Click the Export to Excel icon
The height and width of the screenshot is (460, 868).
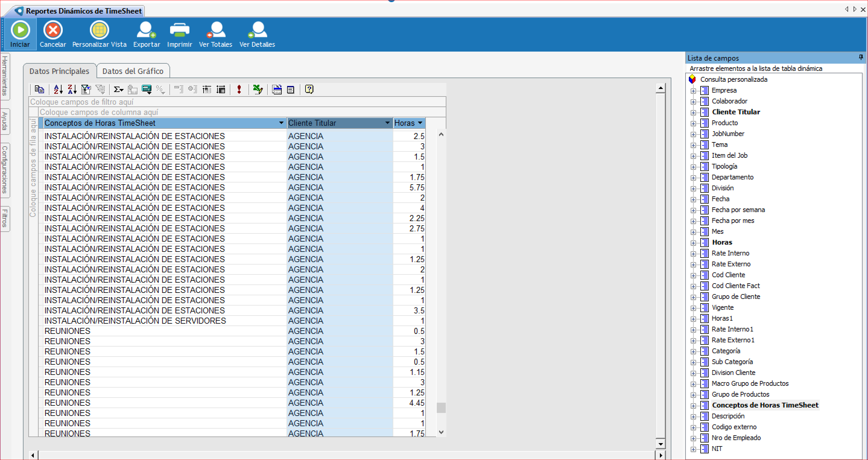tap(258, 89)
